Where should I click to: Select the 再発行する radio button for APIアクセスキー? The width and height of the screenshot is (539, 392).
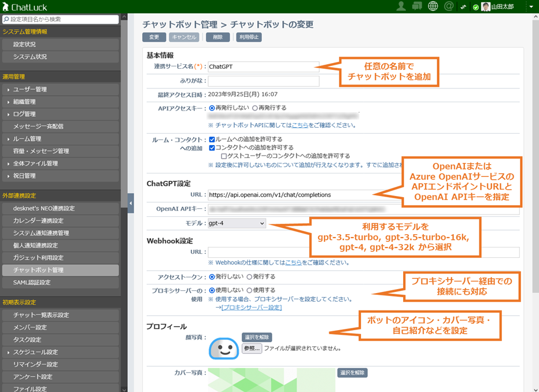click(254, 108)
